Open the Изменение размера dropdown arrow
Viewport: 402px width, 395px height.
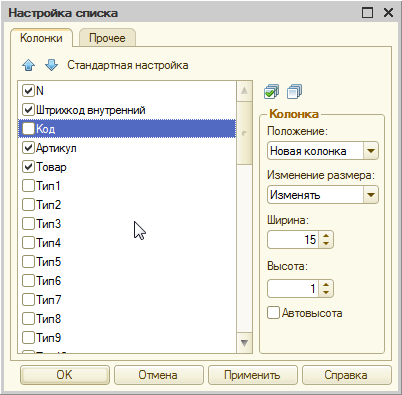point(371,195)
